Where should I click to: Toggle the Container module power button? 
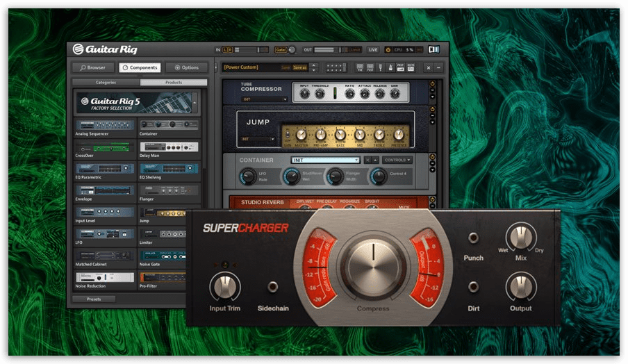(433, 157)
